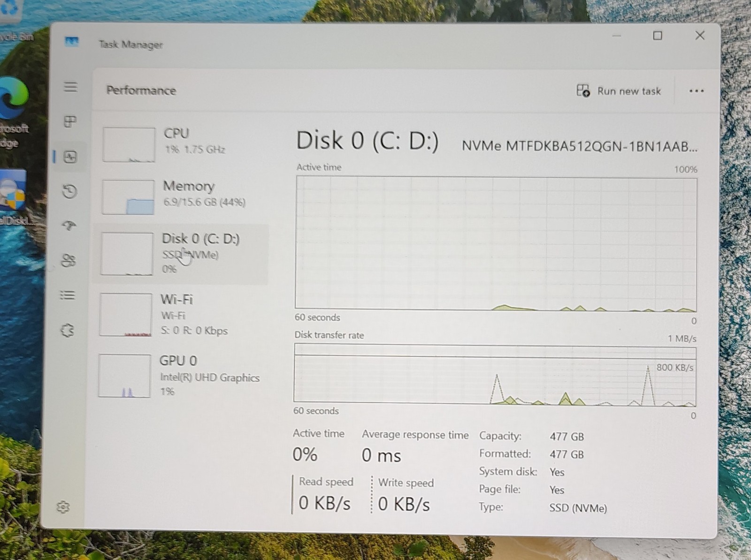Click the Performance page heading

141,90
